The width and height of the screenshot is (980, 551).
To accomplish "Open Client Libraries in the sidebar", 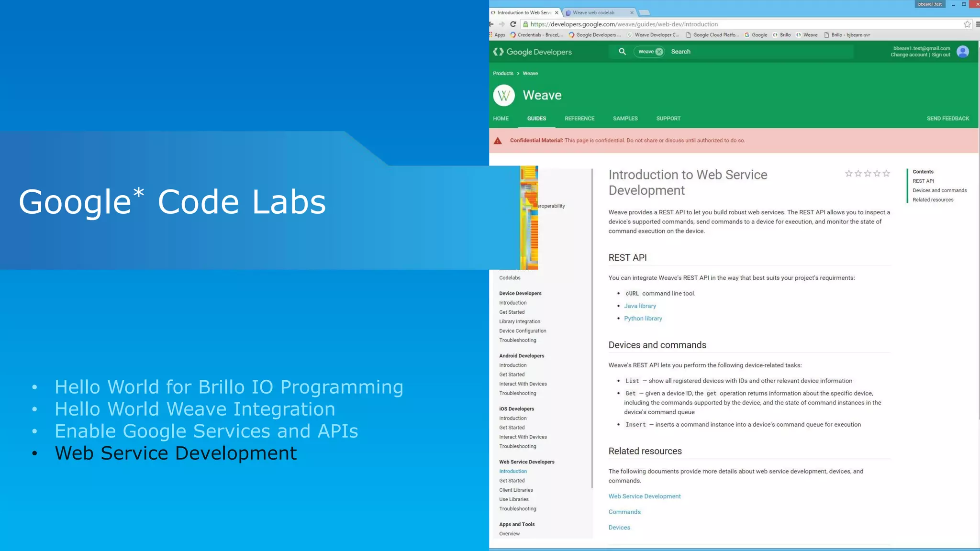I will [516, 490].
